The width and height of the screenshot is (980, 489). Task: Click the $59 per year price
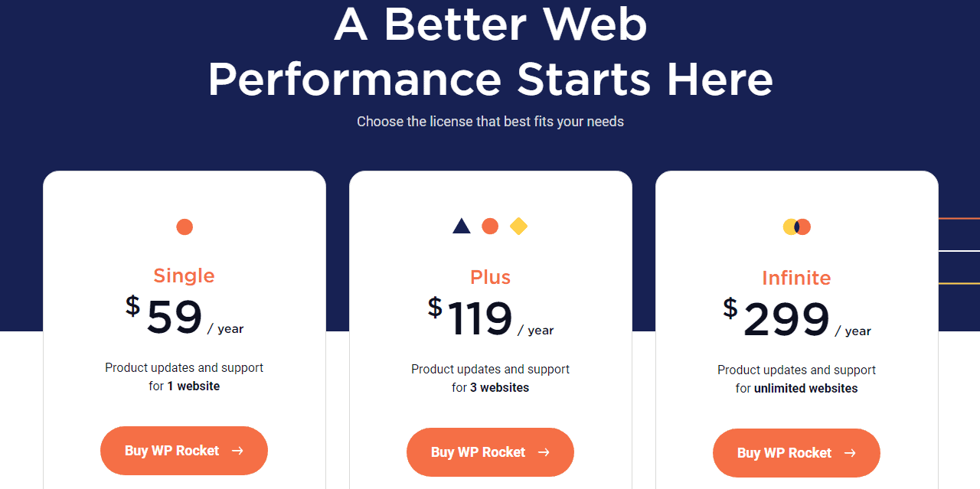tap(184, 318)
